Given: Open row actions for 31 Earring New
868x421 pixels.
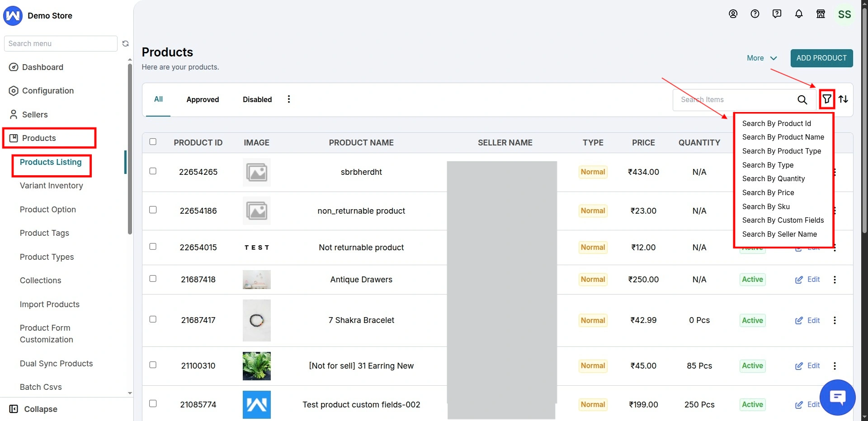Looking at the screenshot, I should [x=835, y=366].
